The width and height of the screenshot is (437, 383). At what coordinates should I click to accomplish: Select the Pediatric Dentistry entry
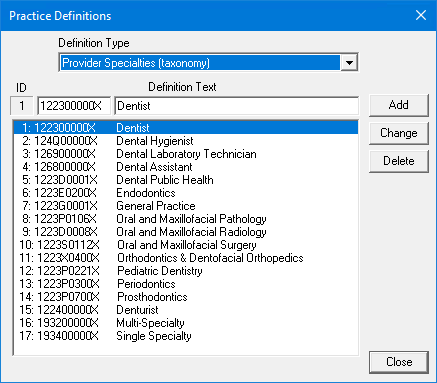[186, 271]
